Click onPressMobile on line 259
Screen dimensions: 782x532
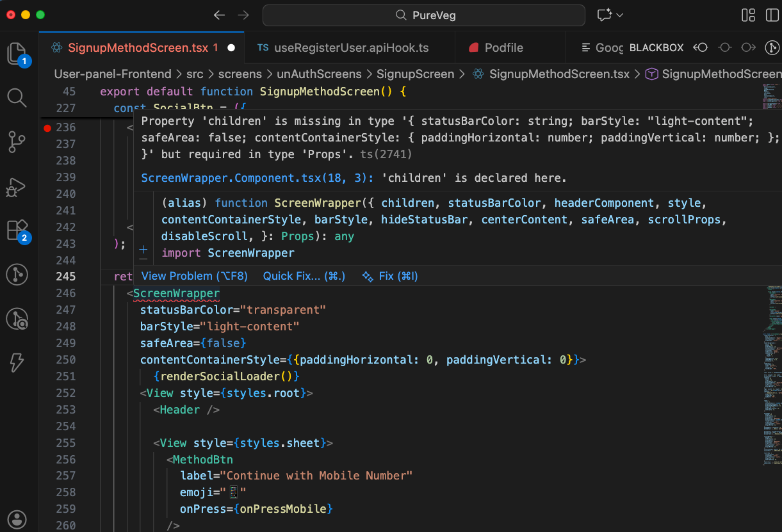click(283, 510)
